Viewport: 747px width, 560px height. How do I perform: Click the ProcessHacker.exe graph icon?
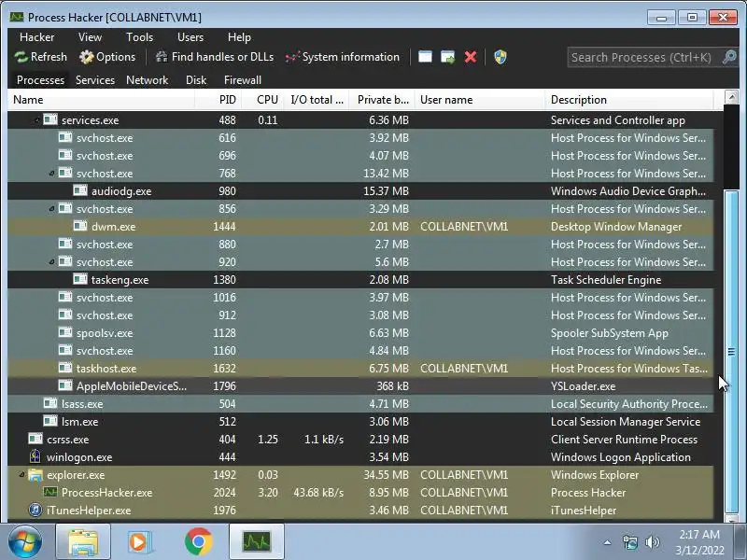(x=50, y=492)
